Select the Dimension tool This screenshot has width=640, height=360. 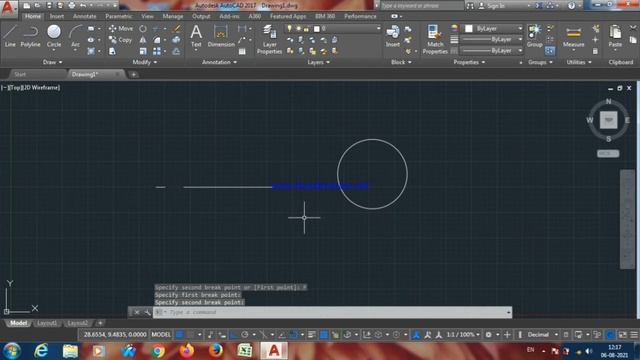221,36
